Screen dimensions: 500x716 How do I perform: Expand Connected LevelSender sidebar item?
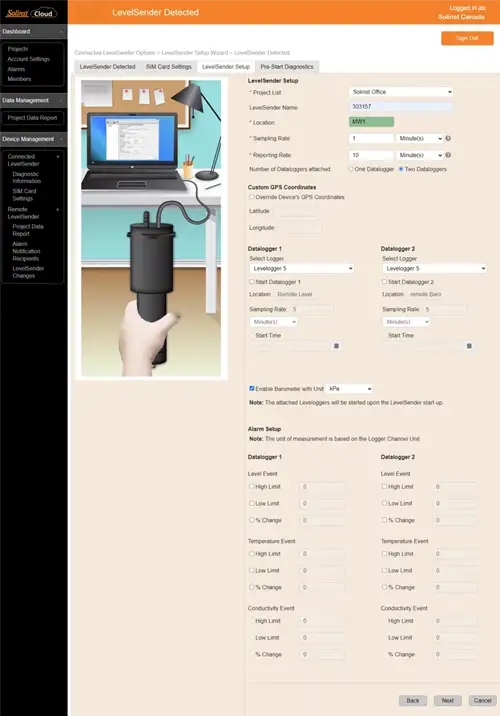pos(58,157)
